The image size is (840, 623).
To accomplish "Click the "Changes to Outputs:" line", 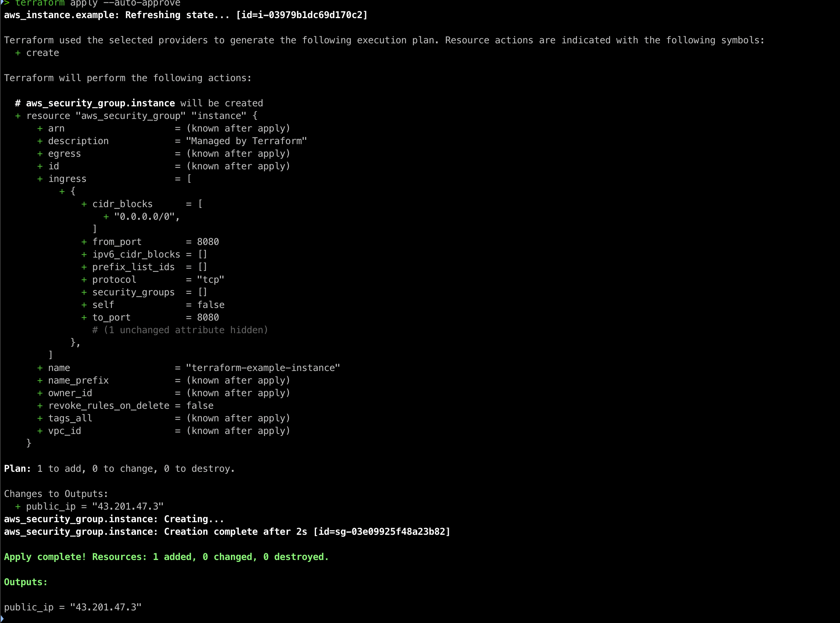I will 56,494.
